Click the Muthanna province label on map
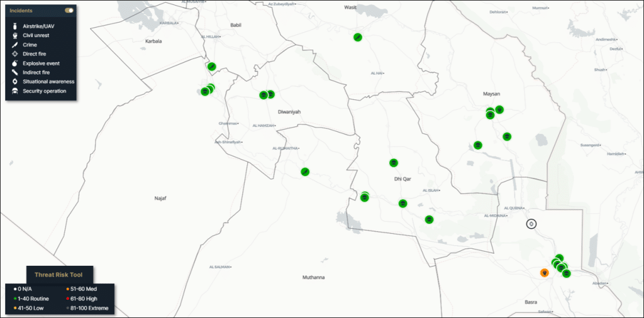Screen dimensions: 644x318 (313, 277)
